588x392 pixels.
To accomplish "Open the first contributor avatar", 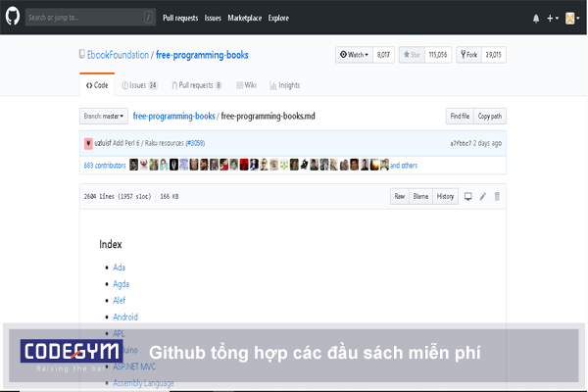I will pos(134,165).
